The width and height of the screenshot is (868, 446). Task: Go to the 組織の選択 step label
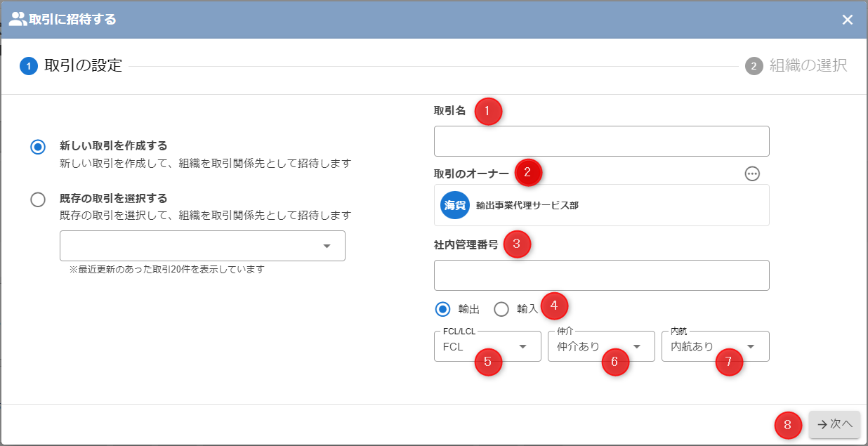(x=808, y=66)
